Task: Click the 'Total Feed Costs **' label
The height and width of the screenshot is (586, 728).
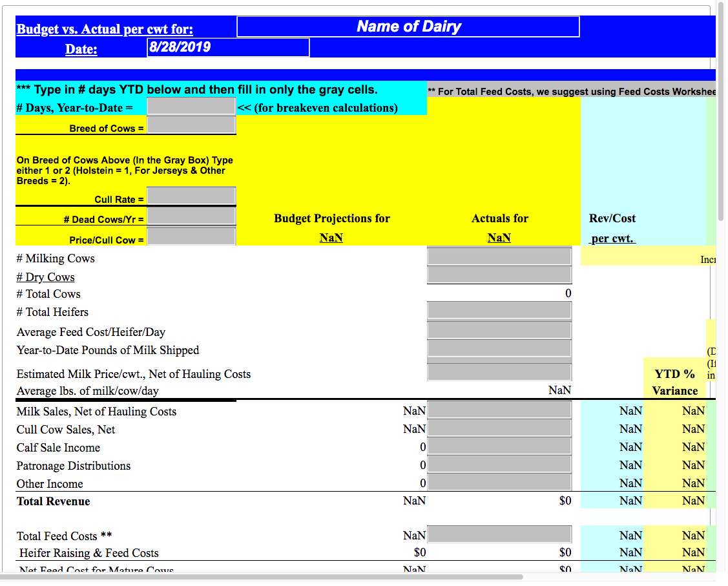Action: click(64, 536)
